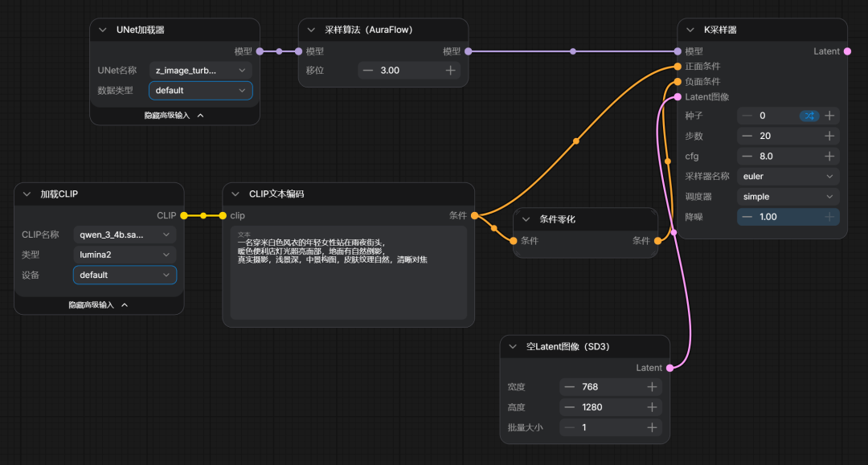Viewport: 868px width, 465px height.
Task: Increase the 高度 value
Action: pos(652,407)
